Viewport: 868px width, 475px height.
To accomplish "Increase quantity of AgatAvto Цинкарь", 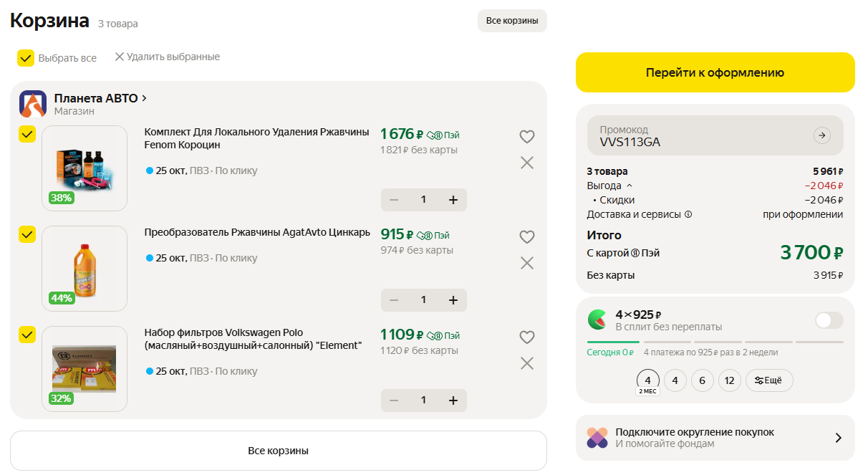I will pyautogui.click(x=453, y=300).
